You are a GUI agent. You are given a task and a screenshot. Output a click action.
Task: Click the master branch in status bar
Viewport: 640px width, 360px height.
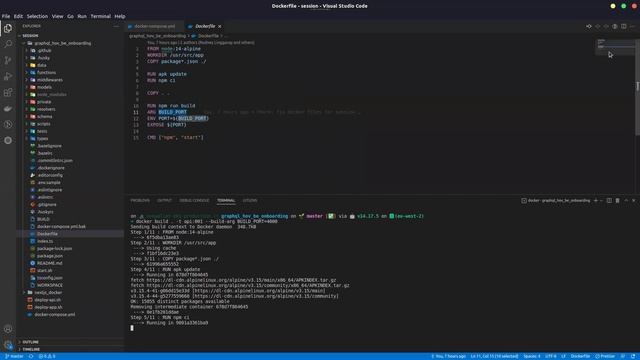coord(14,356)
